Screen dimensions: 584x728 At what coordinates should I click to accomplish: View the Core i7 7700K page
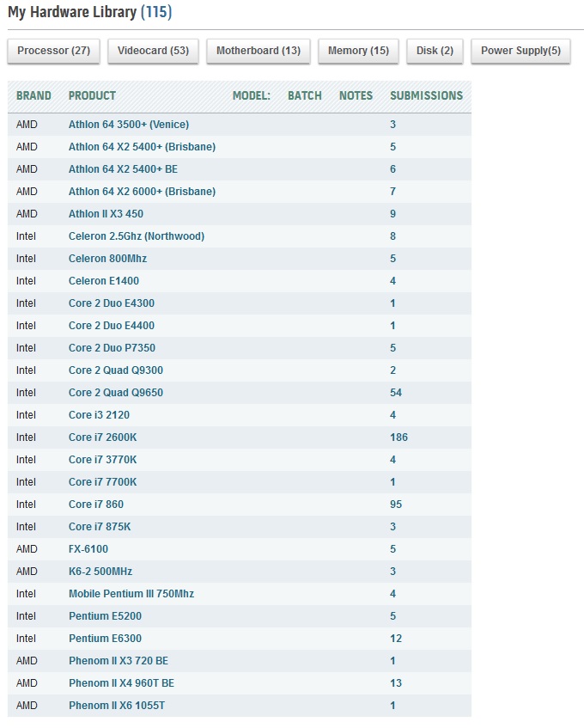(x=102, y=482)
